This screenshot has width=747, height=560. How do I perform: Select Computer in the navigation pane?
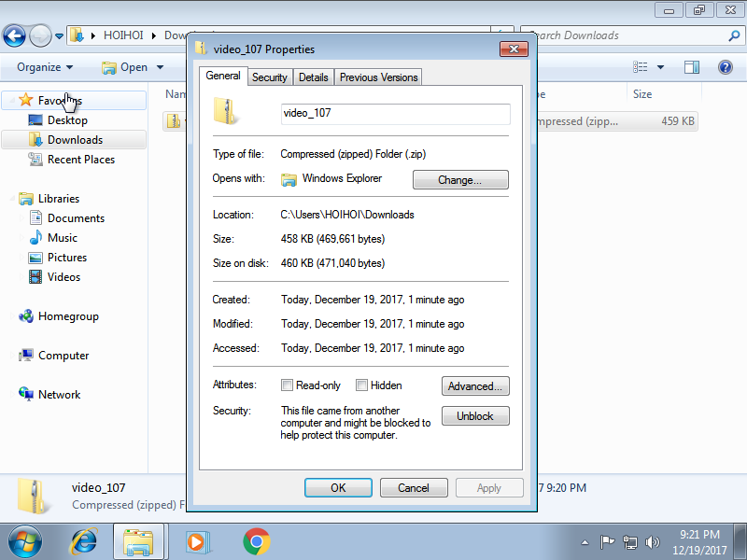63,356
